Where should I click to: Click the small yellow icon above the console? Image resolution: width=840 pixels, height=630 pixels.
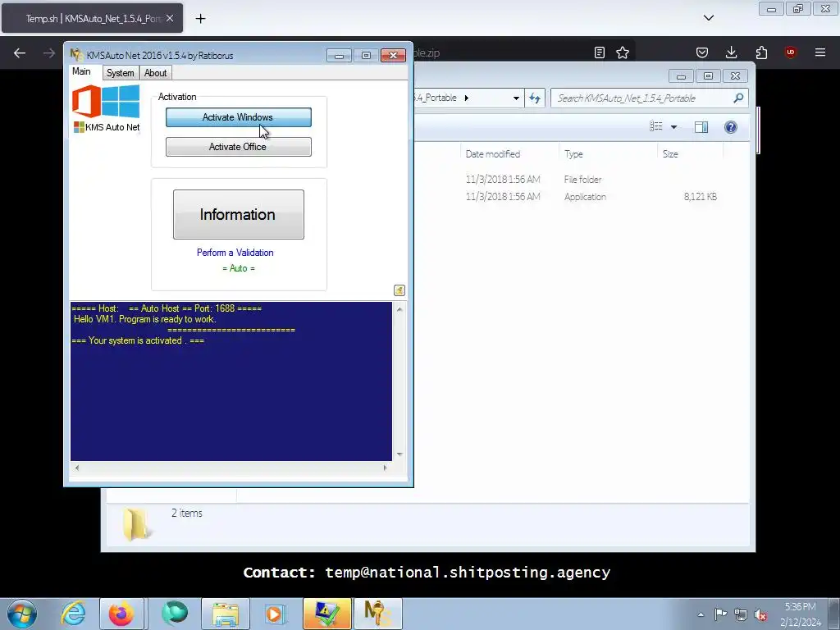pos(399,290)
